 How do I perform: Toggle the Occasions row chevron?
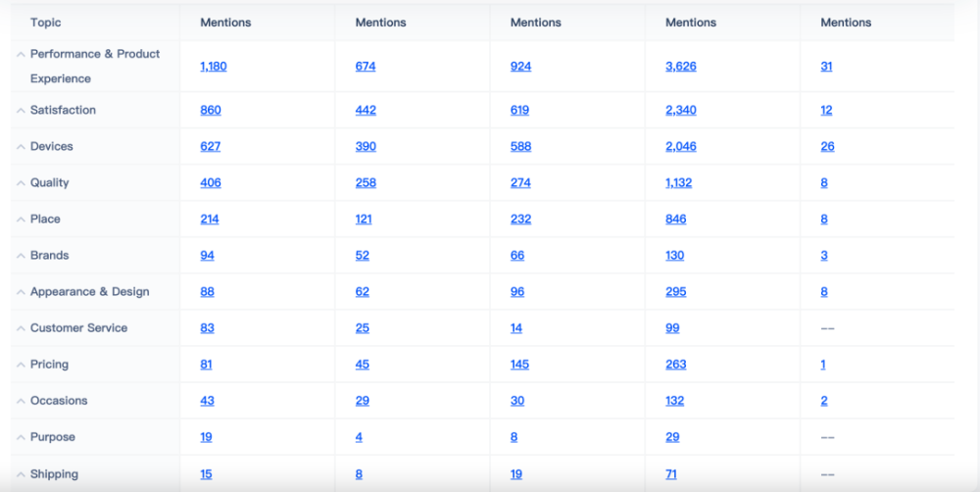click(21, 401)
